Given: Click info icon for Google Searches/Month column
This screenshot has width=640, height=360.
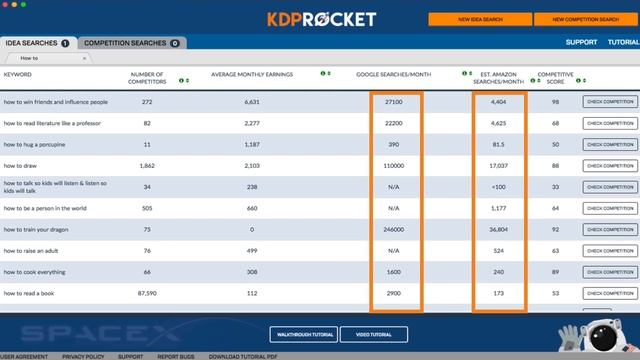Looking at the screenshot, I should pos(464,73).
